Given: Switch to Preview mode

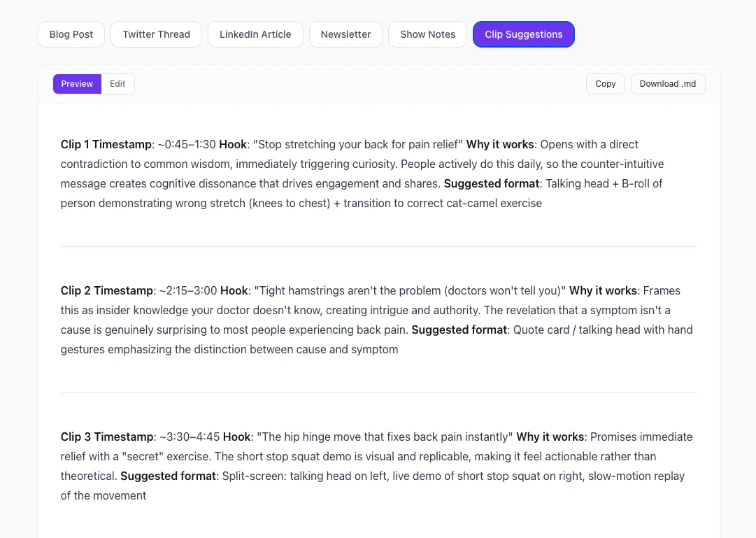Looking at the screenshot, I should [77, 84].
